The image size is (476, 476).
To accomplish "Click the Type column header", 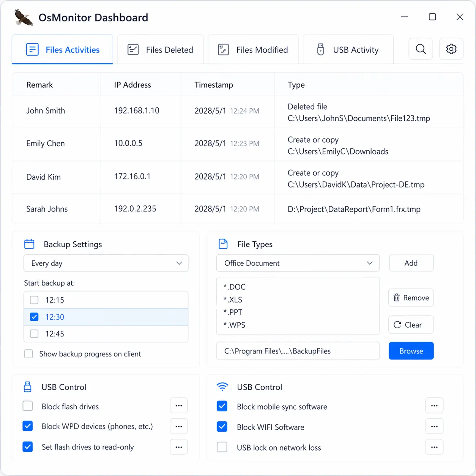I will (296, 85).
